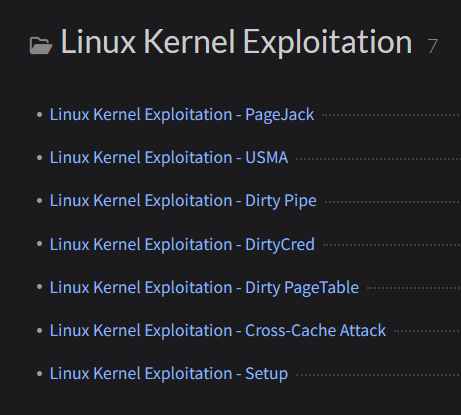Click the bullet before the Setup entry
The image size is (461, 415).
click(x=39, y=373)
